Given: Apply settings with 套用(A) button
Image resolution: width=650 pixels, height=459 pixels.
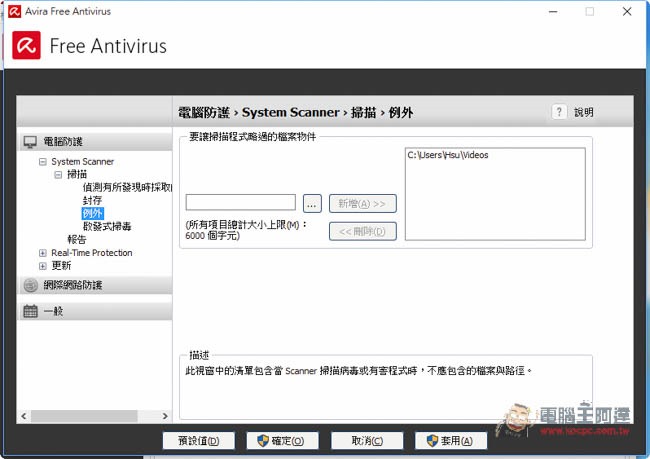Looking at the screenshot, I should click(x=451, y=441).
